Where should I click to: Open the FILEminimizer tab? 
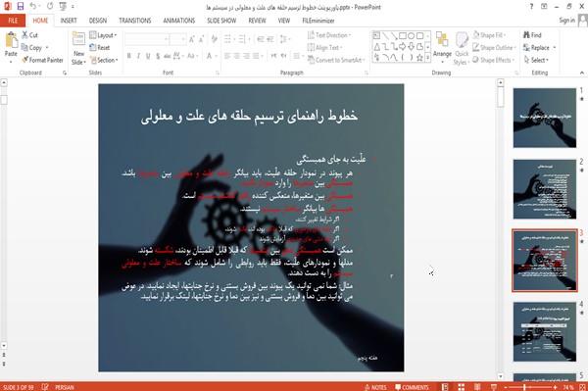point(318,21)
